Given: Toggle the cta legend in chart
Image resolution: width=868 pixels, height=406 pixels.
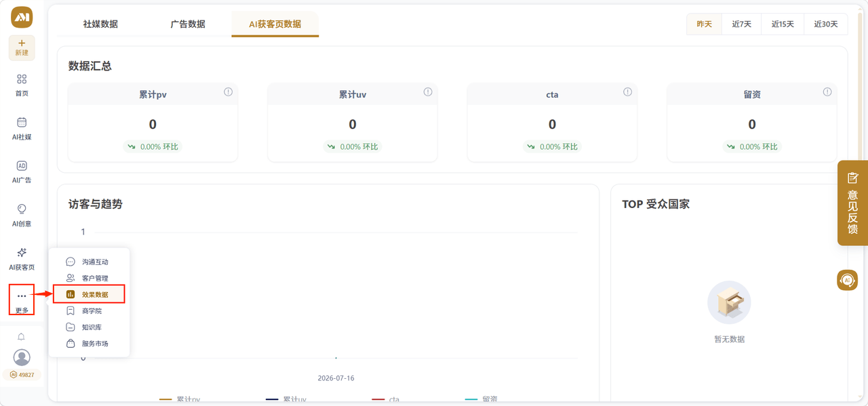Looking at the screenshot, I should 386,400.
